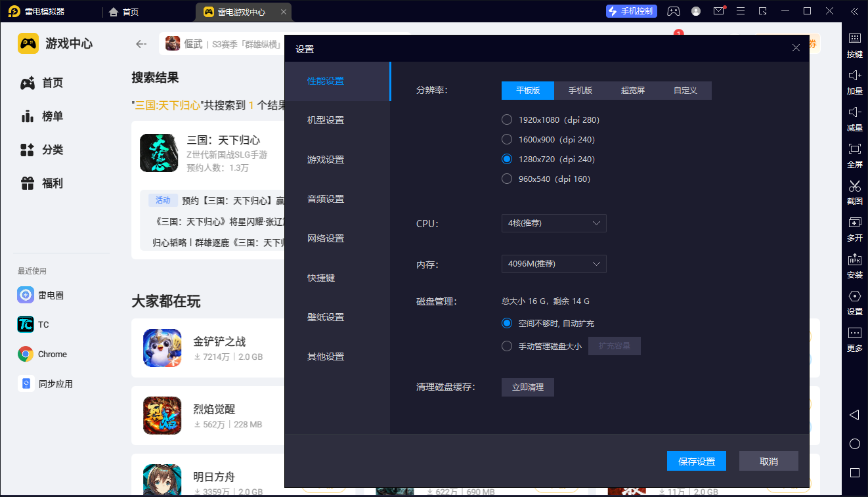The image size is (868, 497).
Task: Expand the memory (内存) dropdown
Action: pyautogui.click(x=553, y=264)
